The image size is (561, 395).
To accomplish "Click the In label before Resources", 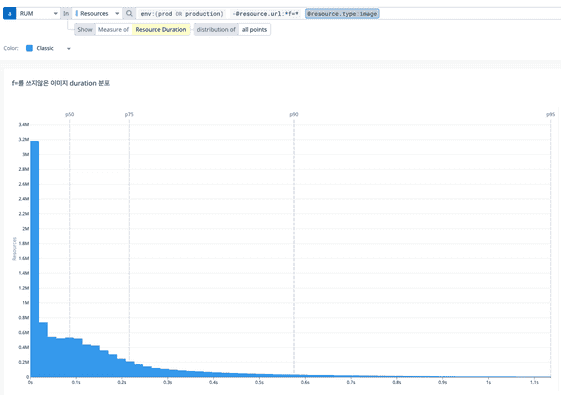I will coord(66,14).
